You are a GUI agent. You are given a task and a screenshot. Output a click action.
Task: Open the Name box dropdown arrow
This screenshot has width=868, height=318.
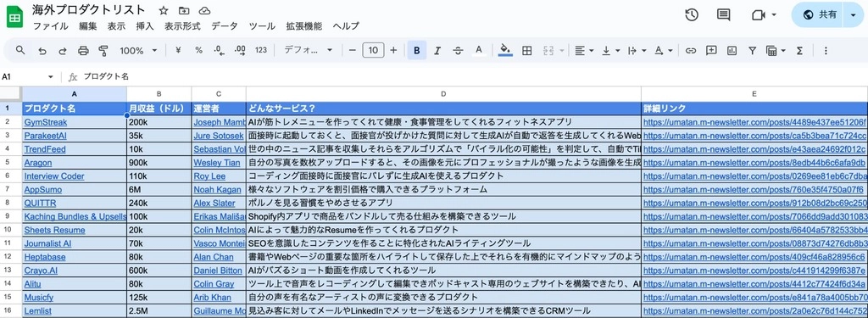coord(51,77)
